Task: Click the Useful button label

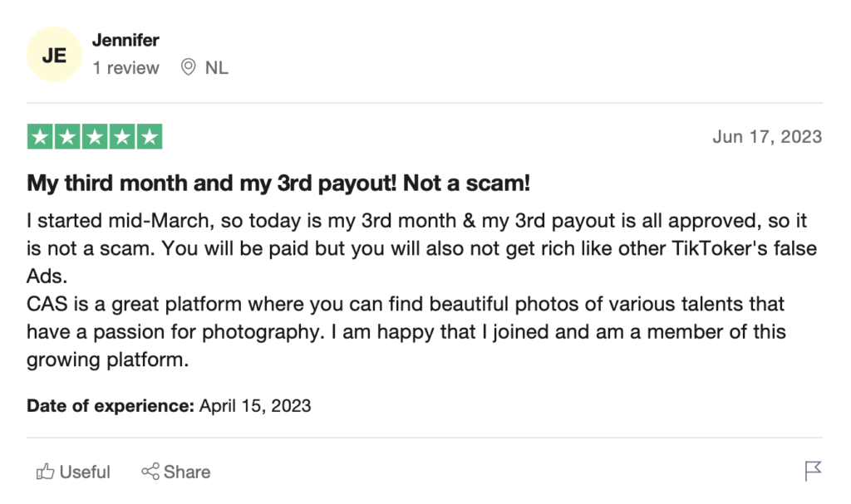Action: [x=85, y=472]
